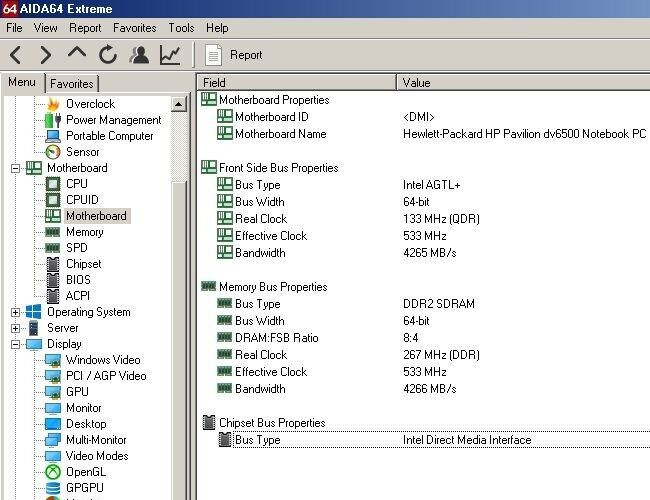This screenshot has height=500, width=650.
Task: Sort by the Value column header
Action: 523,83
